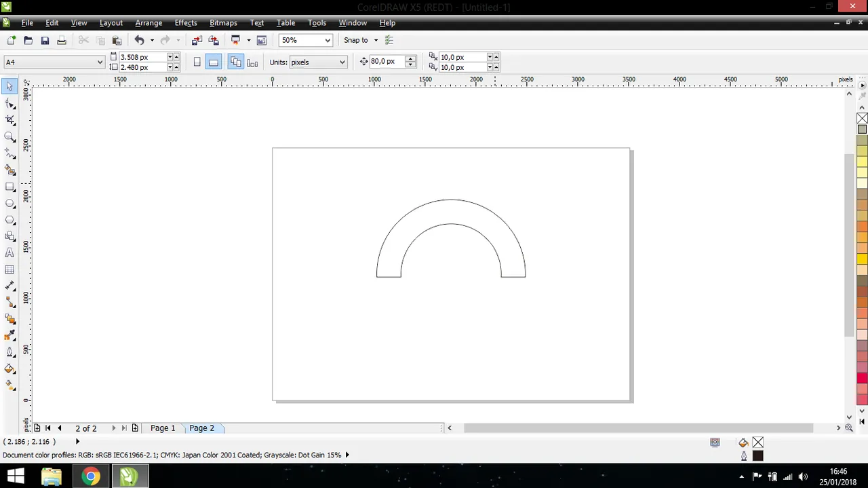The height and width of the screenshot is (488, 868).
Task: Open the Windows Start menu
Action: [x=15, y=476]
